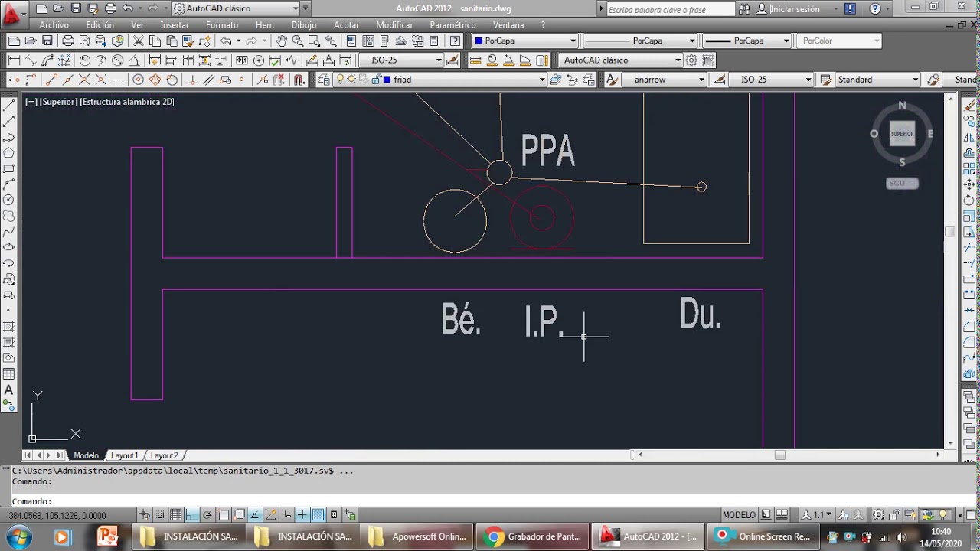The image size is (980, 551).
Task: Select the Linear dimension tool
Action: pyautogui.click(x=14, y=60)
